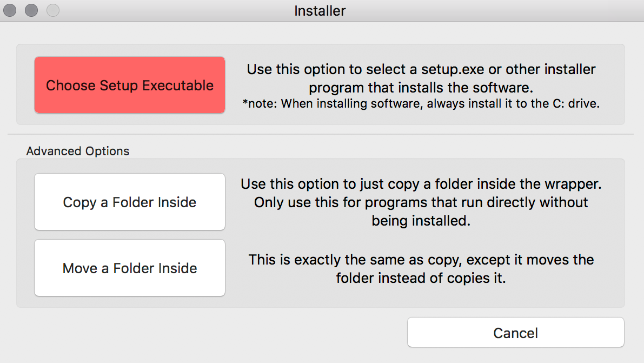
Task: Cancel the Installer dialog
Action: [x=516, y=333]
